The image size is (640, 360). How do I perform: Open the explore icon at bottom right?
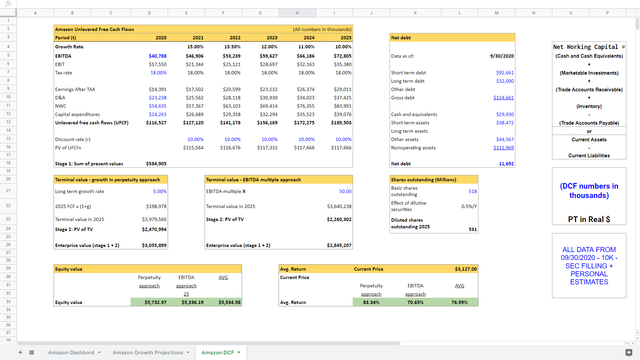[x=629, y=352]
